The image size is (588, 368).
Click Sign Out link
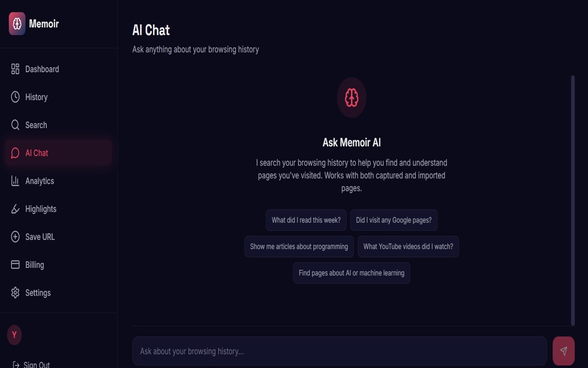[36, 364]
